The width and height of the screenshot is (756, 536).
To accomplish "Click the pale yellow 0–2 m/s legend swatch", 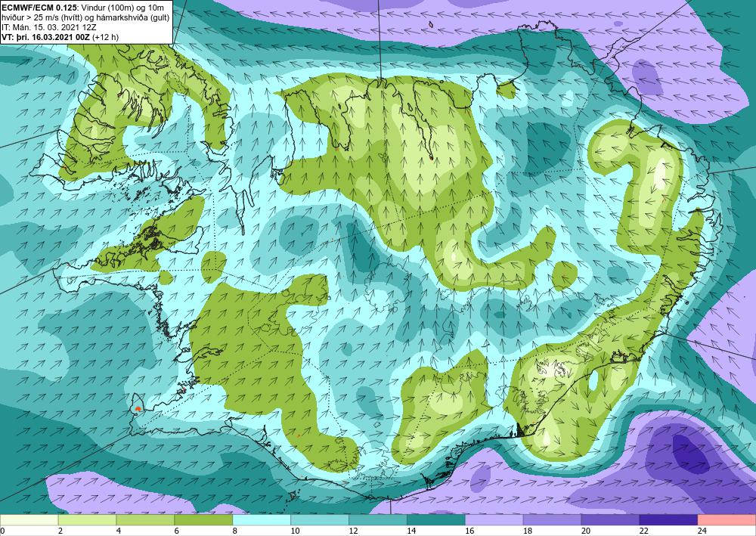I will [x=29, y=520].
